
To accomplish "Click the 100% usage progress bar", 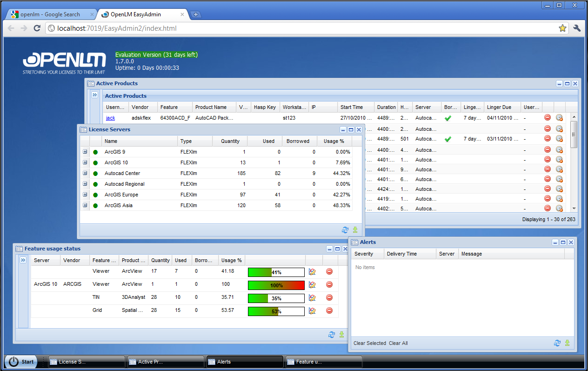I will [x=276, y=285].
